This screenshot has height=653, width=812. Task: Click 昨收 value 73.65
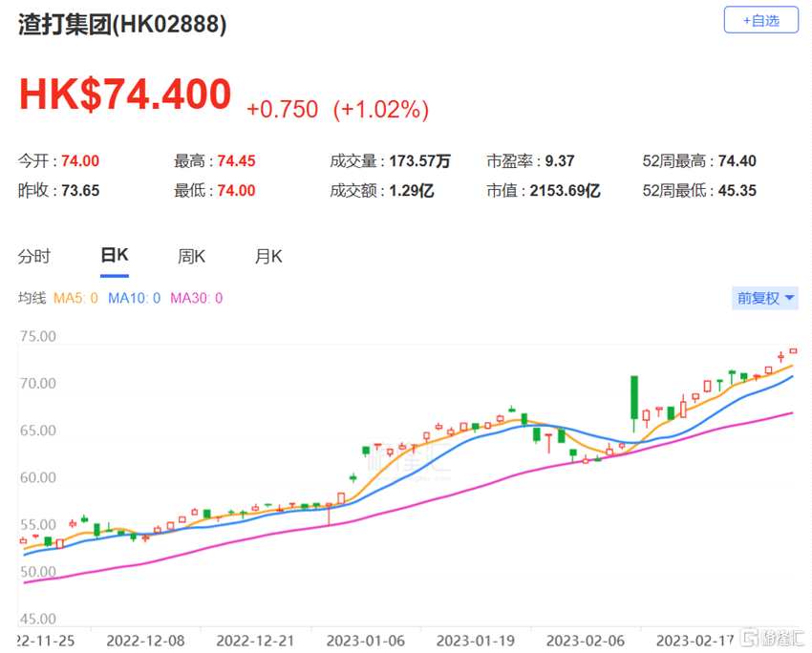[80, 190]
